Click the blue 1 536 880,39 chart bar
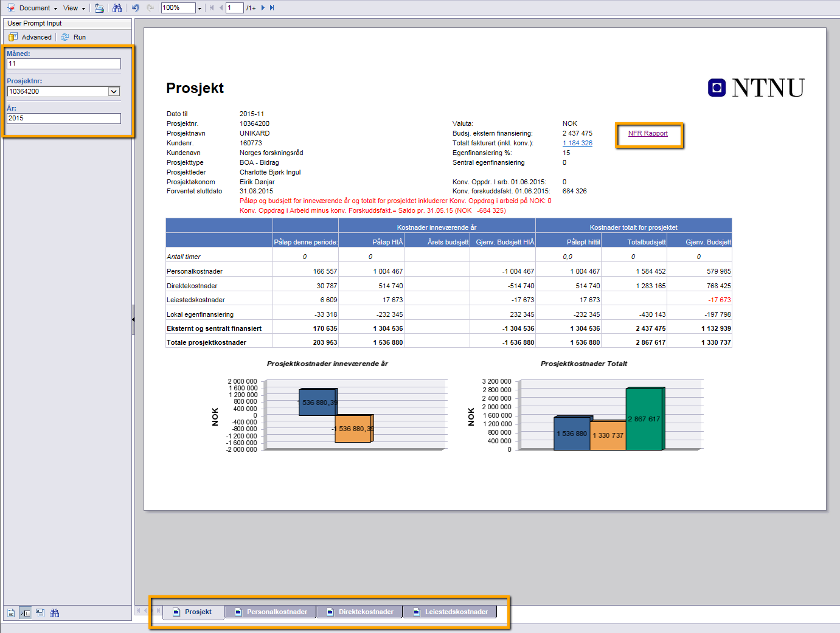Screen dimensions: 840x633 318,403
